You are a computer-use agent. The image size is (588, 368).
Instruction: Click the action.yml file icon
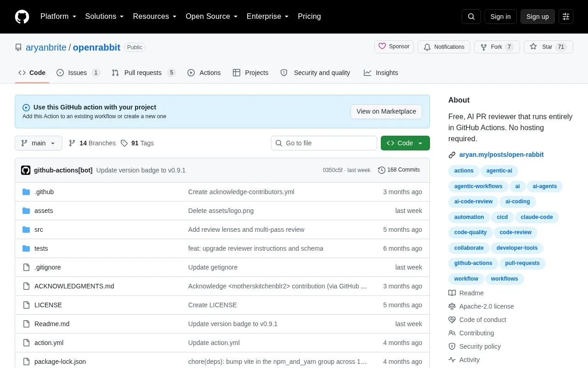tap(26, 343)
